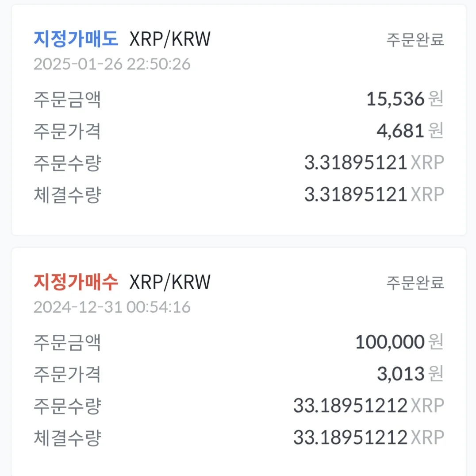Click 체결수량 label in the sell order card
This screenshot has width=476, height=476.
tap(67, 195)
